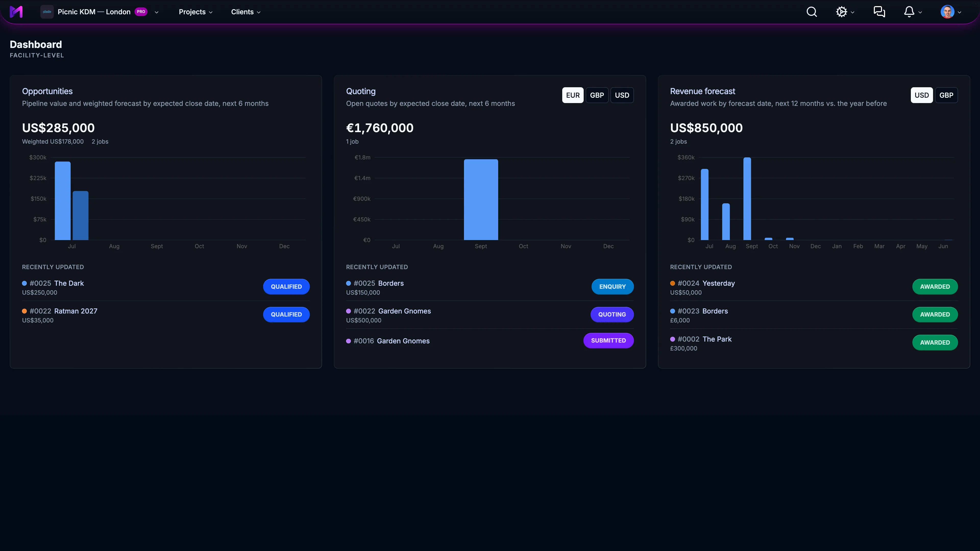The width and height of the screenshot is (980, 551).
Task: Click the tallest Sept bar in Revenue forecast
Action: [x=747, y=198]
